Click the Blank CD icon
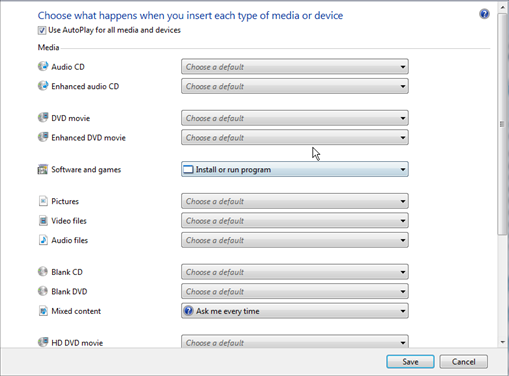 point(43,272)
